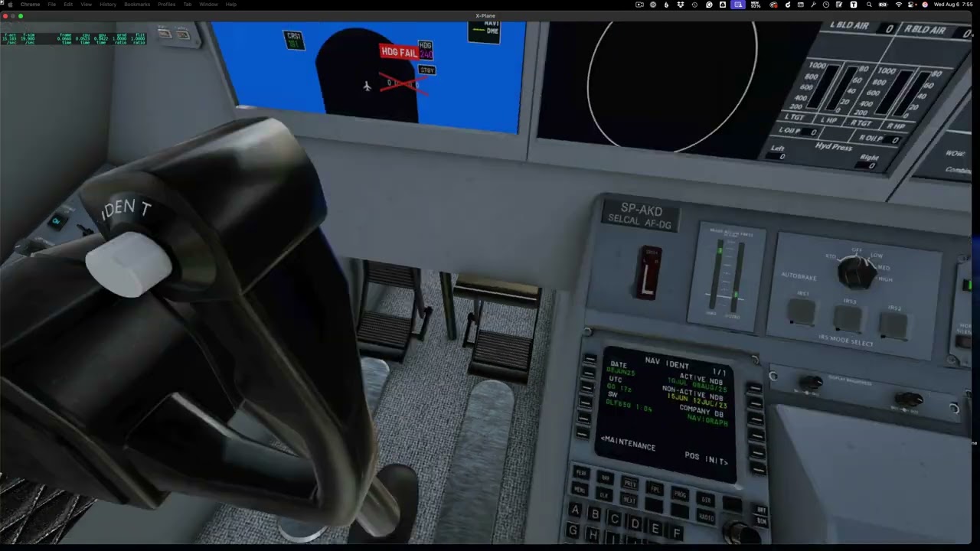
Task: Open the Window menu
Action: click(x=208, y=5)
